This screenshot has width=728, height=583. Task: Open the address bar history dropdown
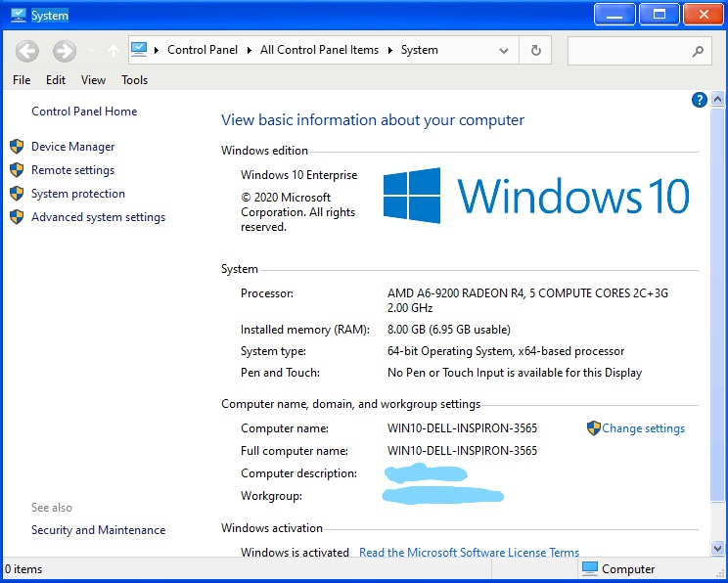[504, 51]
